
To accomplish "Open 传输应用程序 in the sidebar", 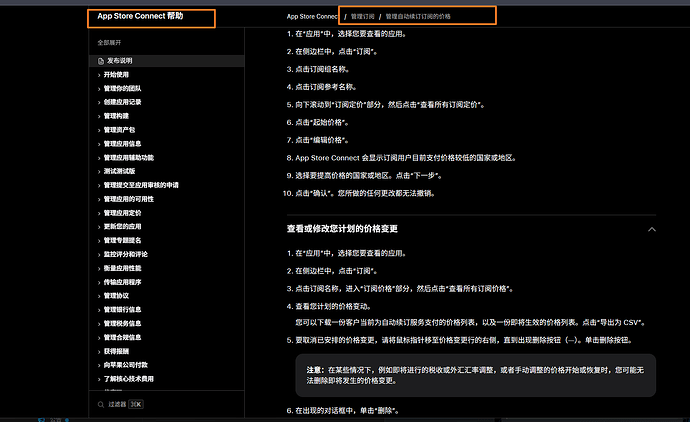I will [x=122, y=282].
